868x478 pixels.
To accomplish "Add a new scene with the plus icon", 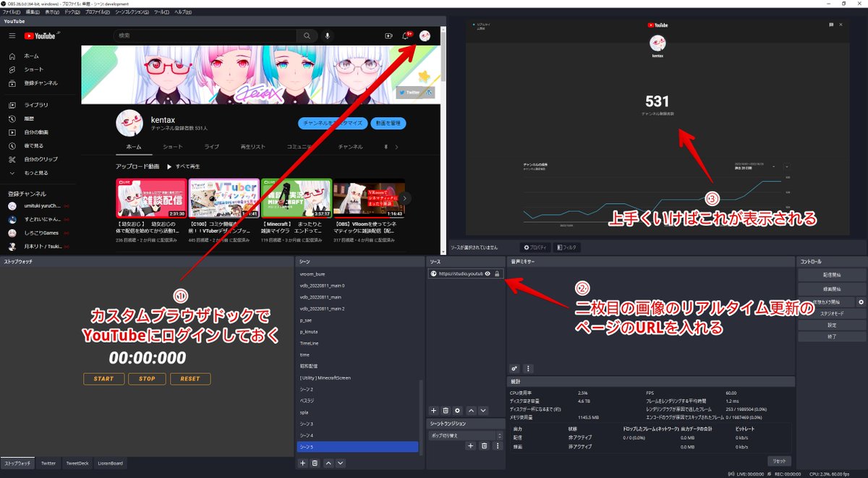I will [x=302, y=463].
